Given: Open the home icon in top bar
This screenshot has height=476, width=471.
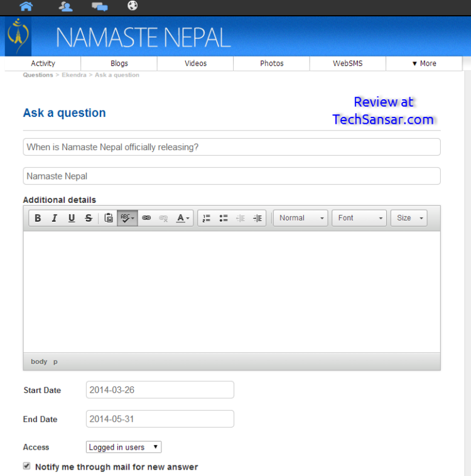Looking at the screenshot, I should pyautogui.click(x=26, y=6).
